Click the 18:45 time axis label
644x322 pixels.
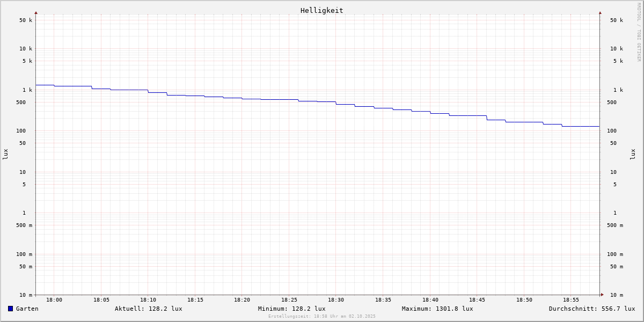pos(477,300)
